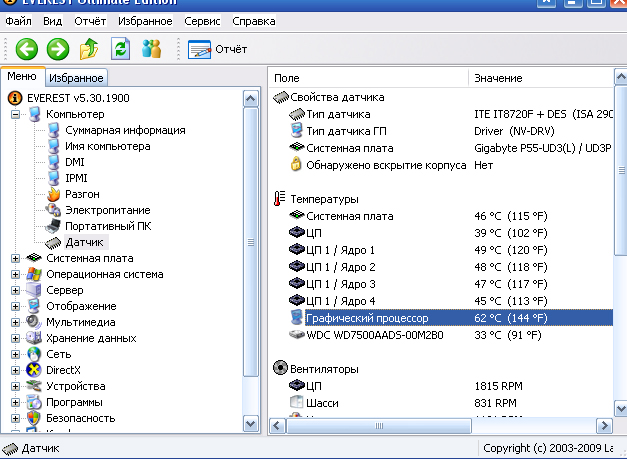627x459 pixels.
Task: Click the green Forward arrow toolbar icon
Action: 58,48
